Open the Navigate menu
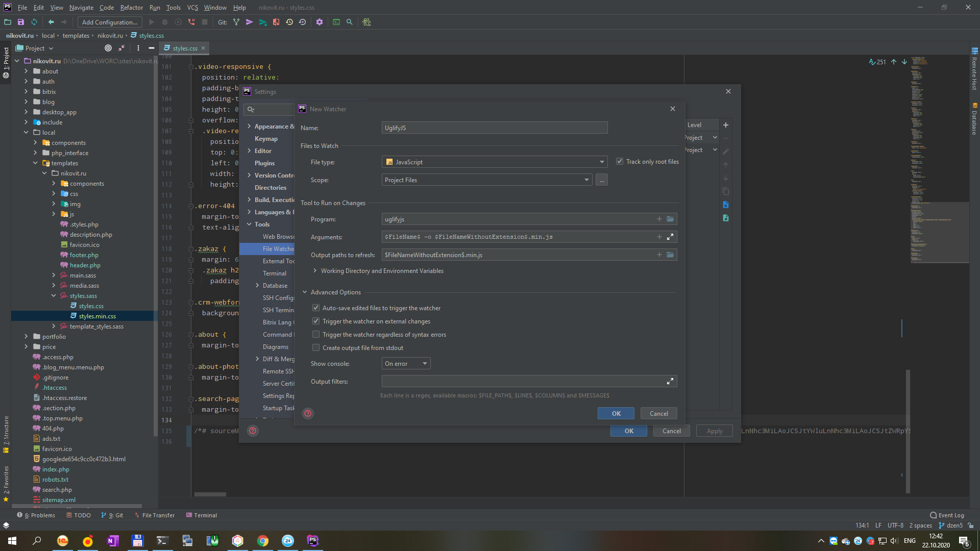The height and width of the screenshot is (551, 980). (81, 7)
